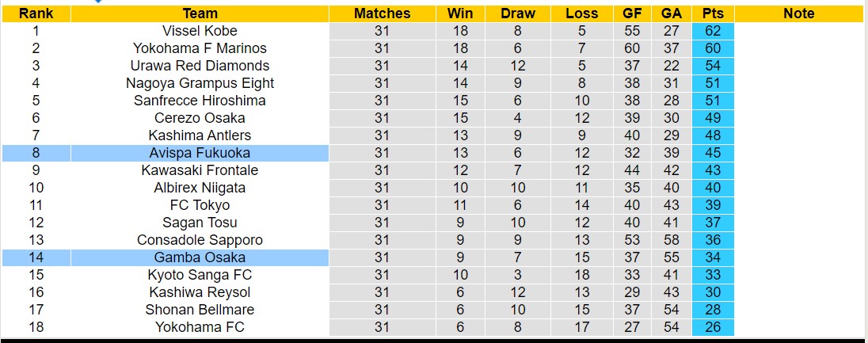Select the Loss column header
The image size is (868, 343).
point(582,13)
